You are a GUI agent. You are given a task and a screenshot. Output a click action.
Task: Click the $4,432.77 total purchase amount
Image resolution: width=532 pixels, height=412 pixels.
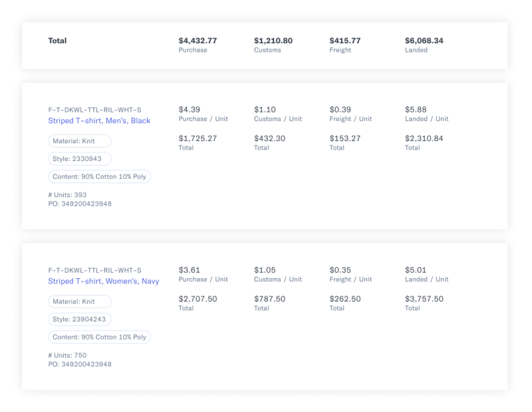pyautogui.click(x=198, y=41)
